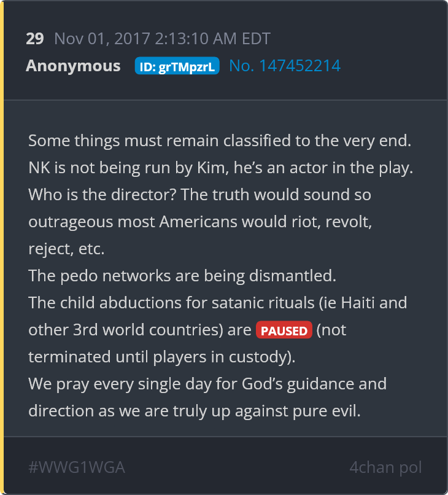Click the Nov 01, 2017 timestamp
The height and width of the screenshot is (495, 448).
pyautogui.click(x=162, y=39)
